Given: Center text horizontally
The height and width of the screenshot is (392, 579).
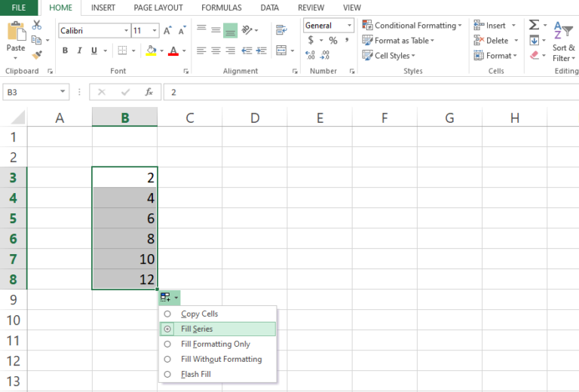Looking at the screenshot, I should pyautogui.click(x=216, y=51).
